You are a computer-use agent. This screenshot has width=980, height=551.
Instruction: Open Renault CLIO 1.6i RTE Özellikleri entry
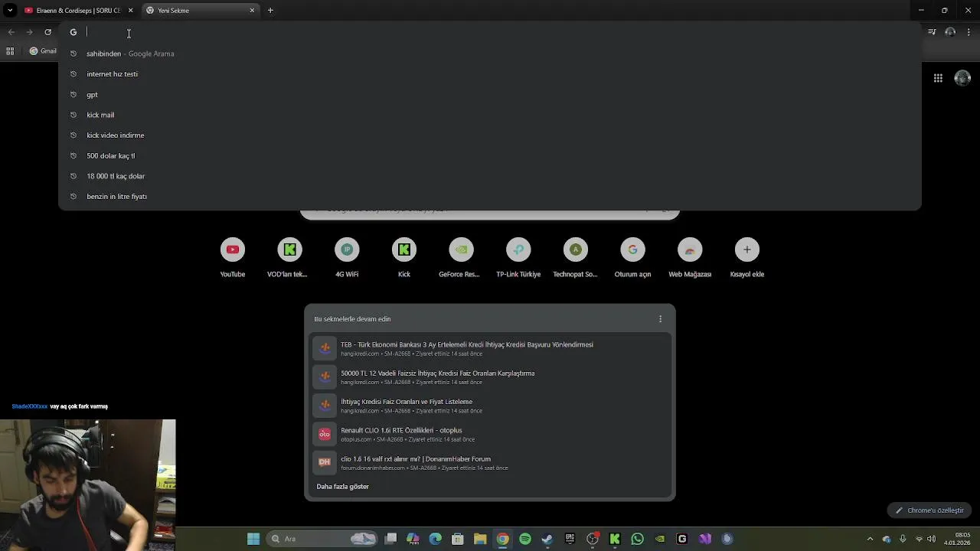(x=490, y=434)
